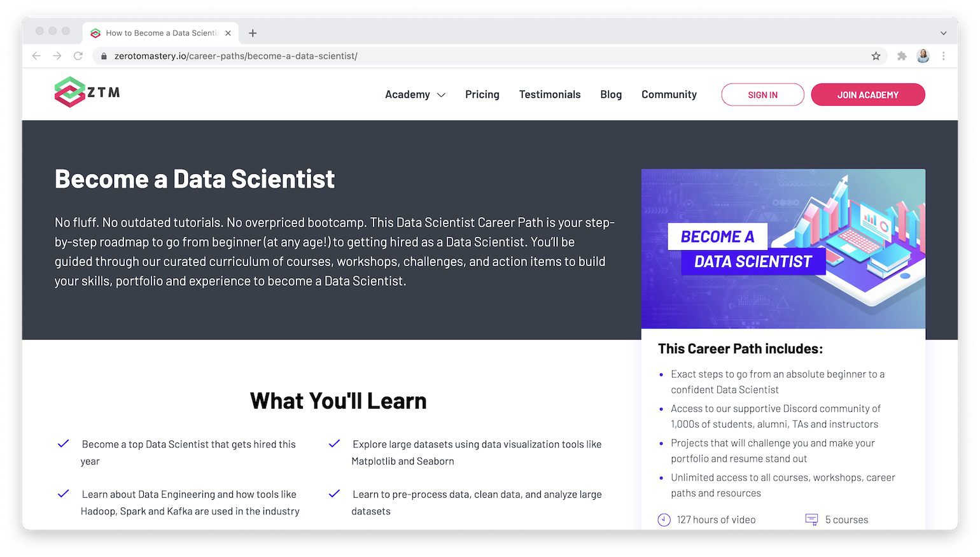Viewport: 980px width, 557px height.
Task: Open a new browser tab with the plus
Action: 253,32
